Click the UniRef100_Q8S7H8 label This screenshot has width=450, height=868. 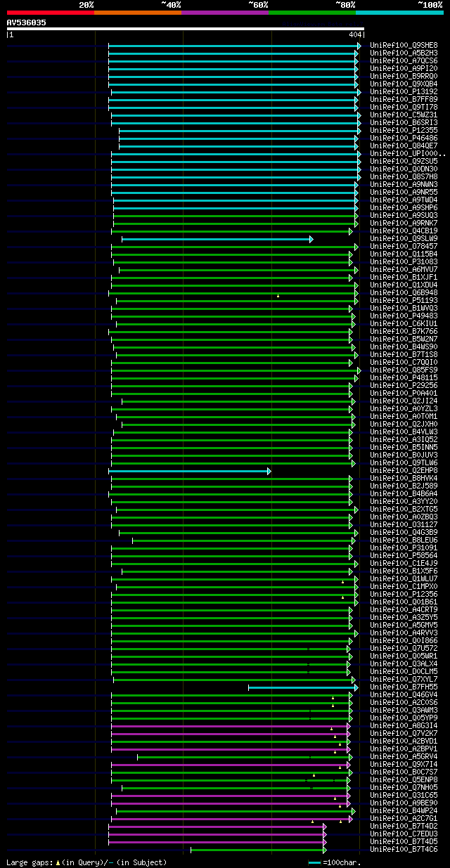(x=404, y=176)
